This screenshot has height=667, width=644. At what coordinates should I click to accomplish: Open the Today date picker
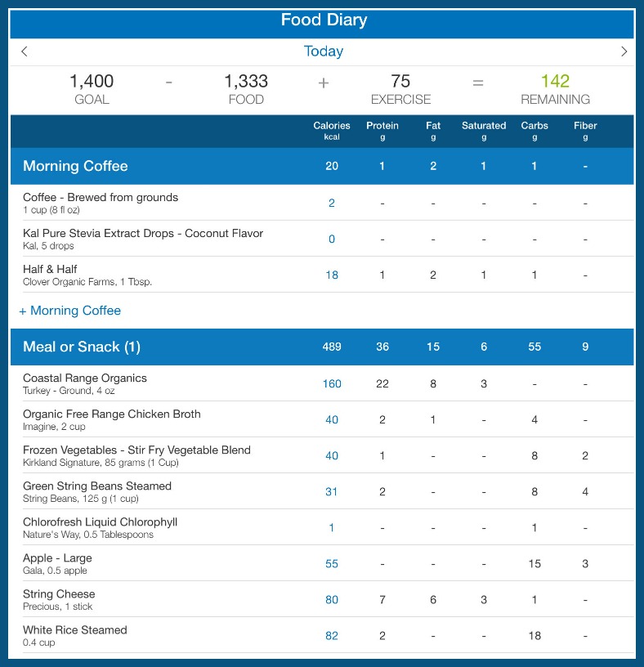coord(324,51)
